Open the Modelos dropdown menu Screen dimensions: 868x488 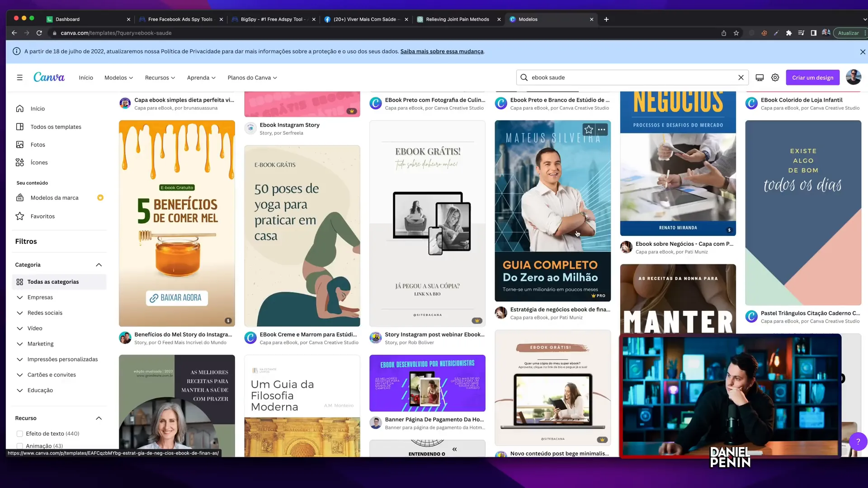pos(118,78)
